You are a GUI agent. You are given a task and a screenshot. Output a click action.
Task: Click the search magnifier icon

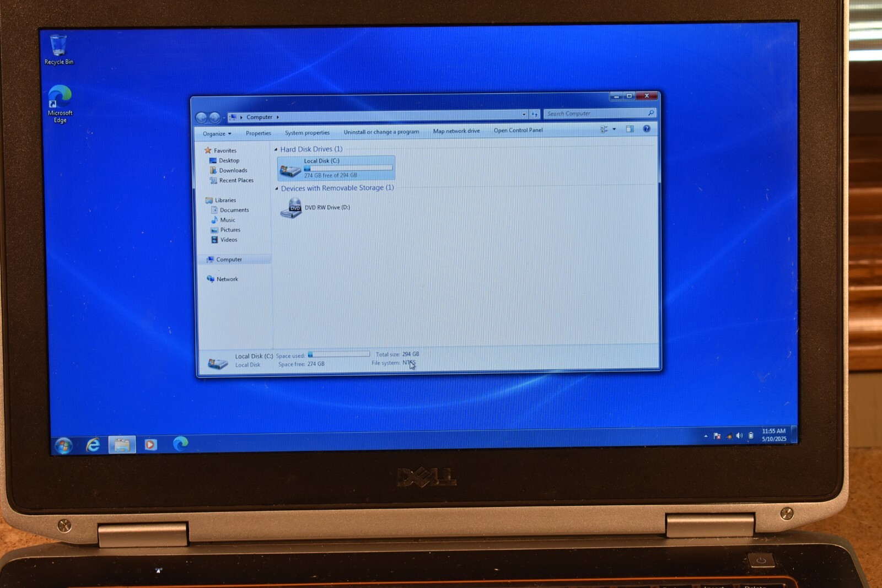click(x=650, y=113)
